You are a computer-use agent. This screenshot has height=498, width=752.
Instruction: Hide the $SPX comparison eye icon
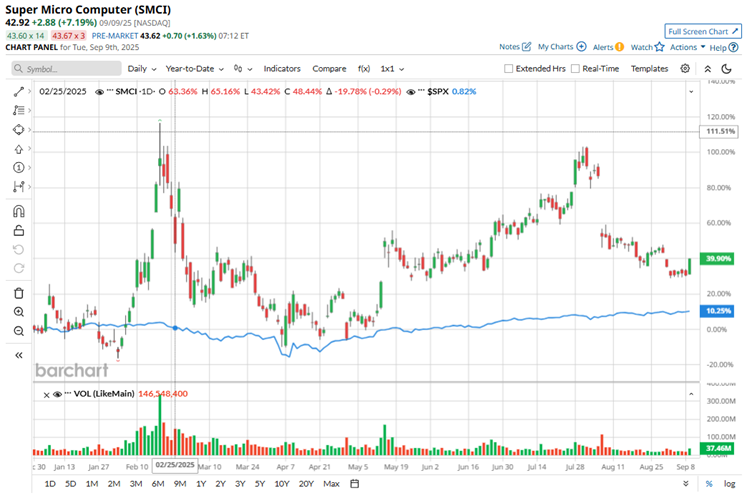coord(411,92)
